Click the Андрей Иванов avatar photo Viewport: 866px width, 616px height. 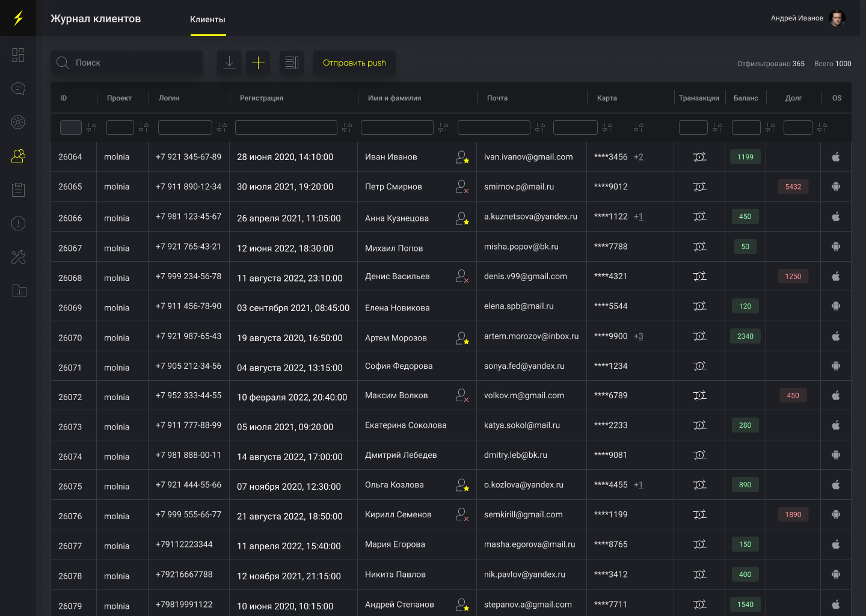tap(837, 18)
